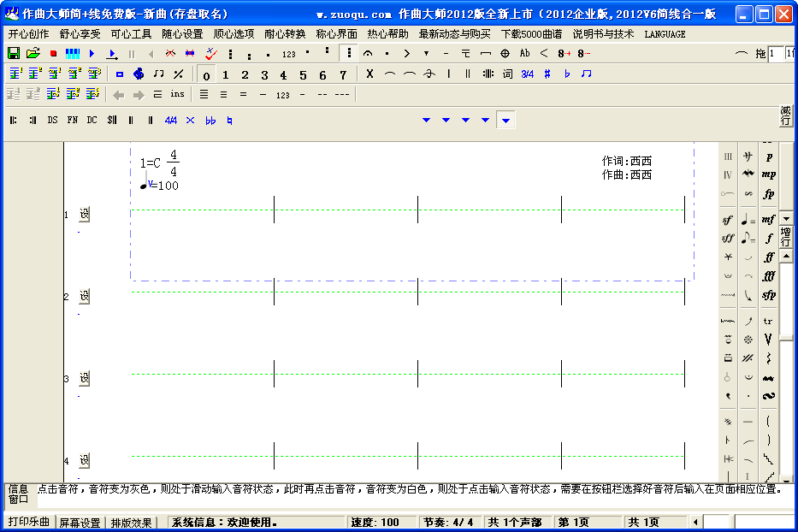Switch to the 屏幕设置 tab

point(80,523)
